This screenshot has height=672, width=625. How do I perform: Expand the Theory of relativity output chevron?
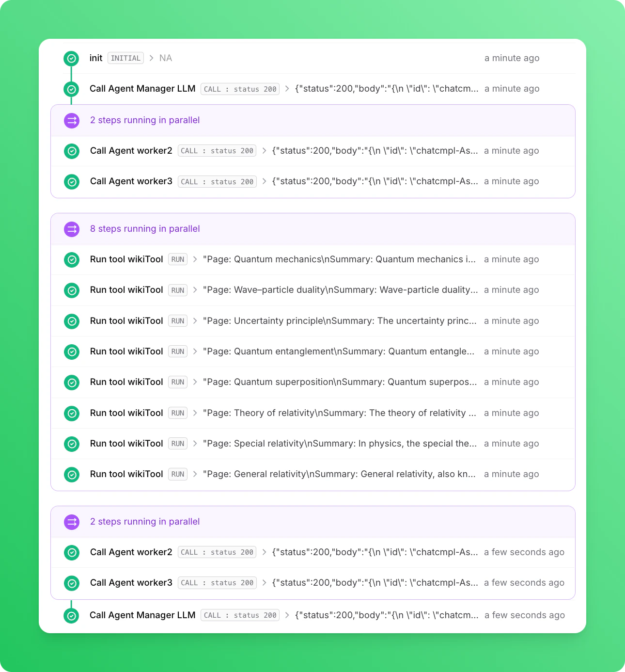tap(195, 413)
